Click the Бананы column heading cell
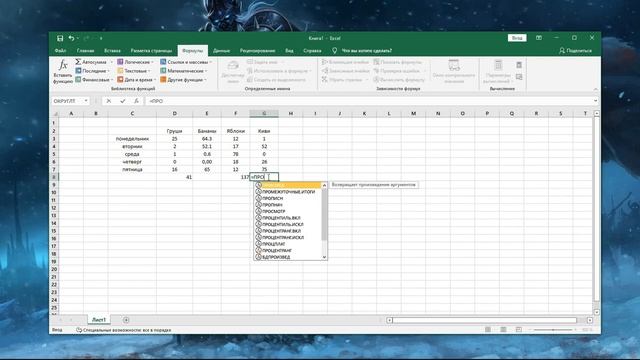 click(x=207, y=131)
